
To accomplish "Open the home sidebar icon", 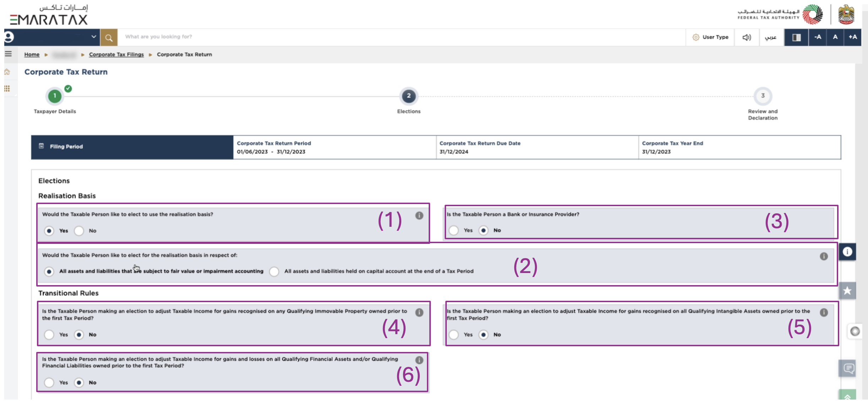I will tap(7, 72).
